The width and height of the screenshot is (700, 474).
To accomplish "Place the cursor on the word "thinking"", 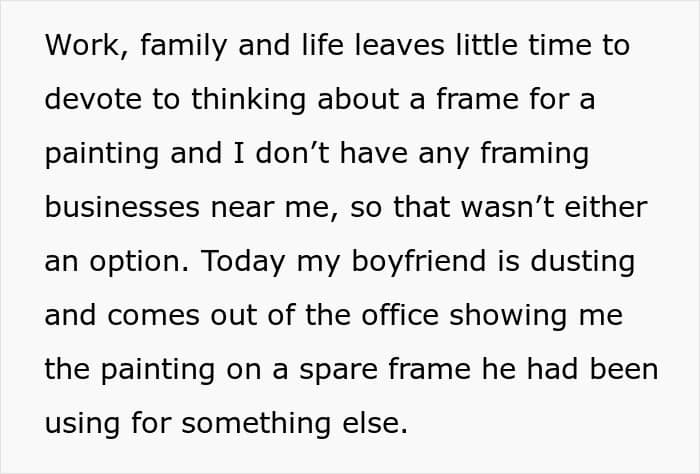I will (x=248, y=100).
